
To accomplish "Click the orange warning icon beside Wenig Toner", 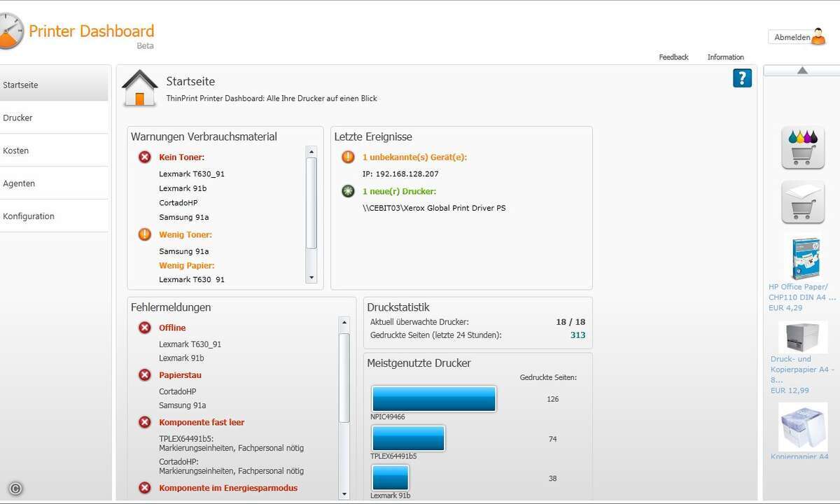I will [x=145, y=234].
